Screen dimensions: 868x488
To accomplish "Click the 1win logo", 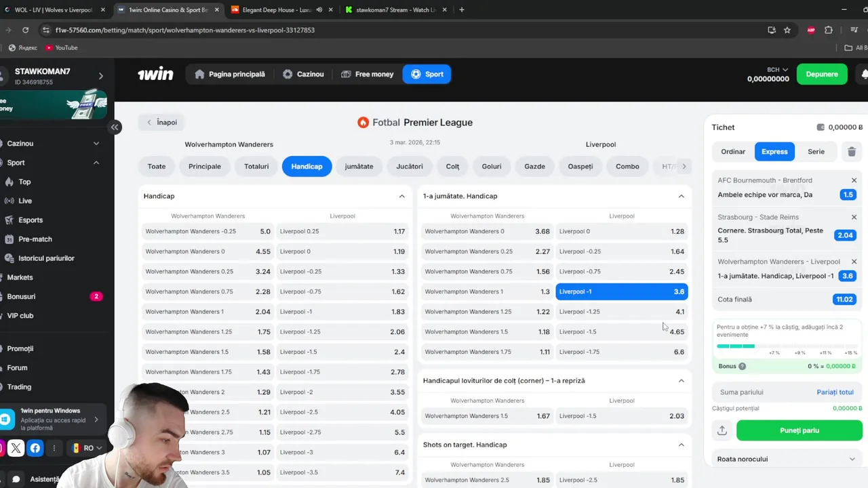I will [x=155, y=74].
